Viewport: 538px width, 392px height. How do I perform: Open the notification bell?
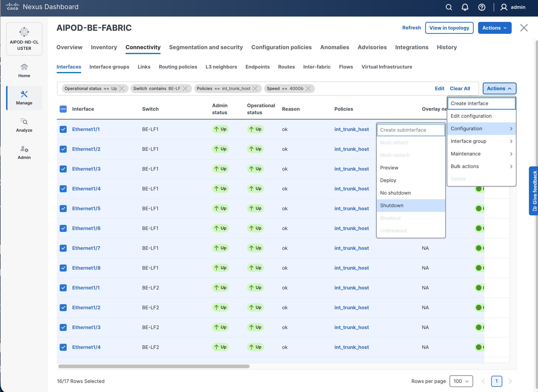click(x=465, y=7)
